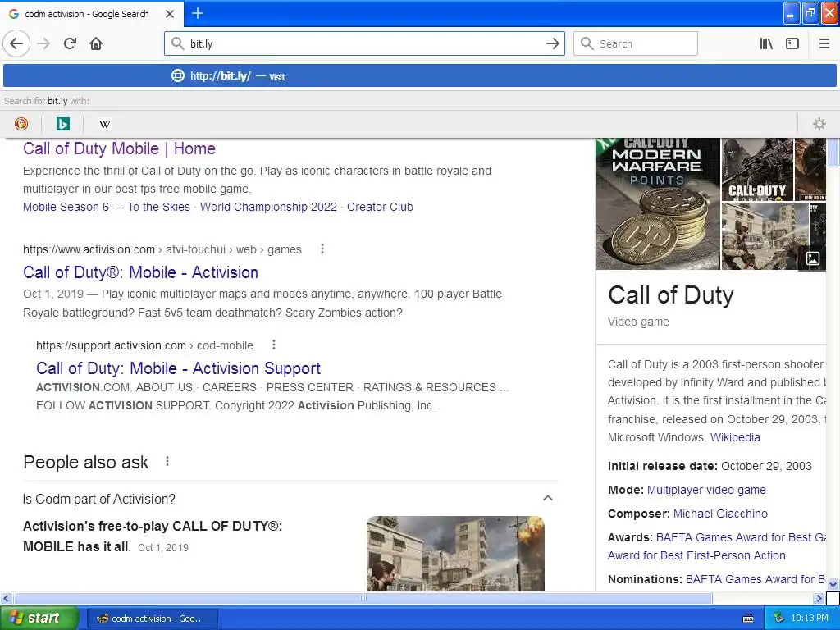Click the codm activision taskbar button
The height and width of the screenshot is (630, 840).
152,619
